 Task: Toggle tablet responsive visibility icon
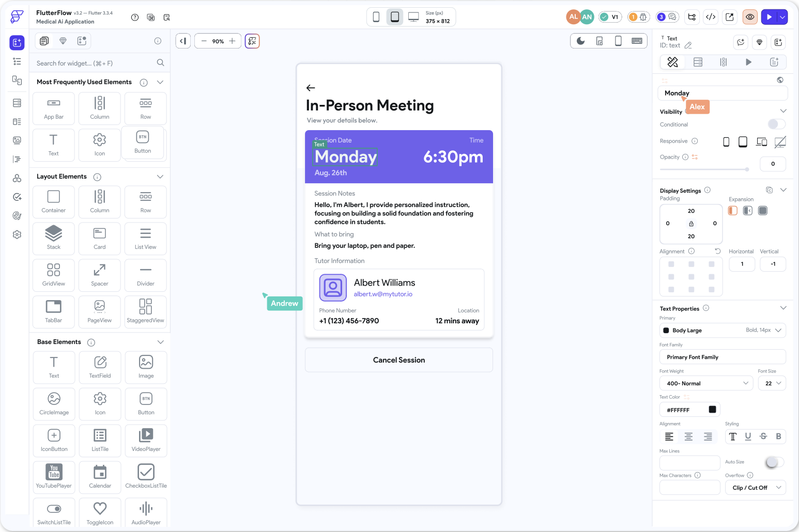(x=743, y=142)
